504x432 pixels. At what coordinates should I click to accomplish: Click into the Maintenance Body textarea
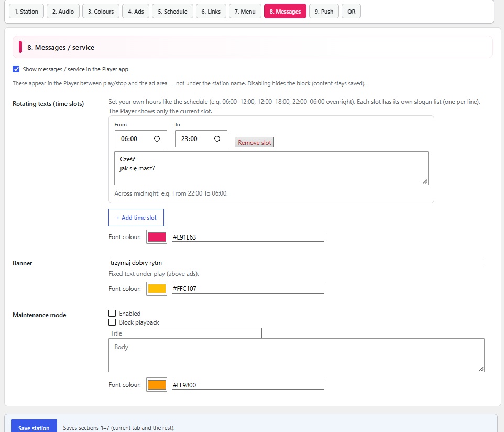coord(297,355)
